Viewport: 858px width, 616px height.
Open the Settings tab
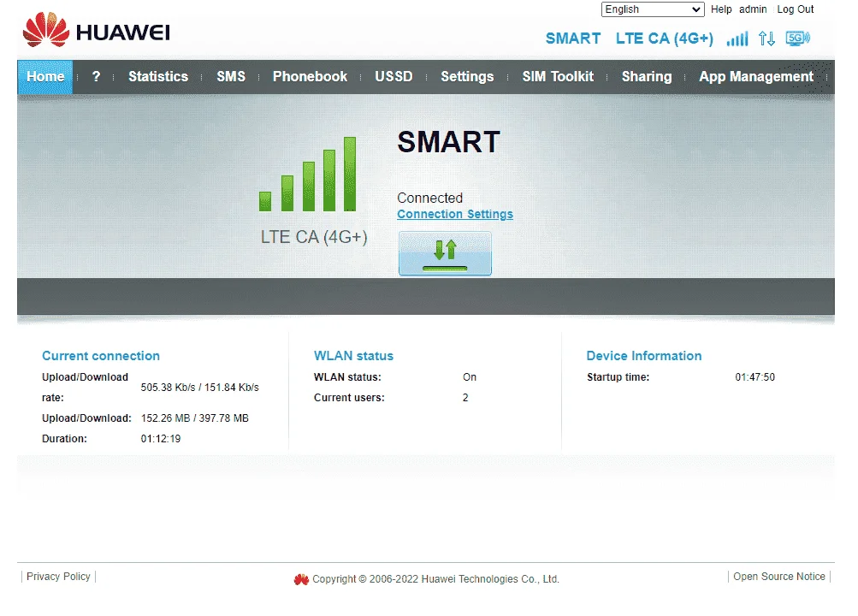point(467,77)
